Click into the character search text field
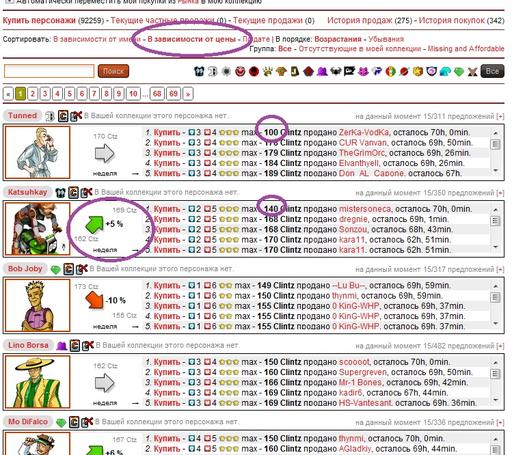 click(x=49, y=71)
